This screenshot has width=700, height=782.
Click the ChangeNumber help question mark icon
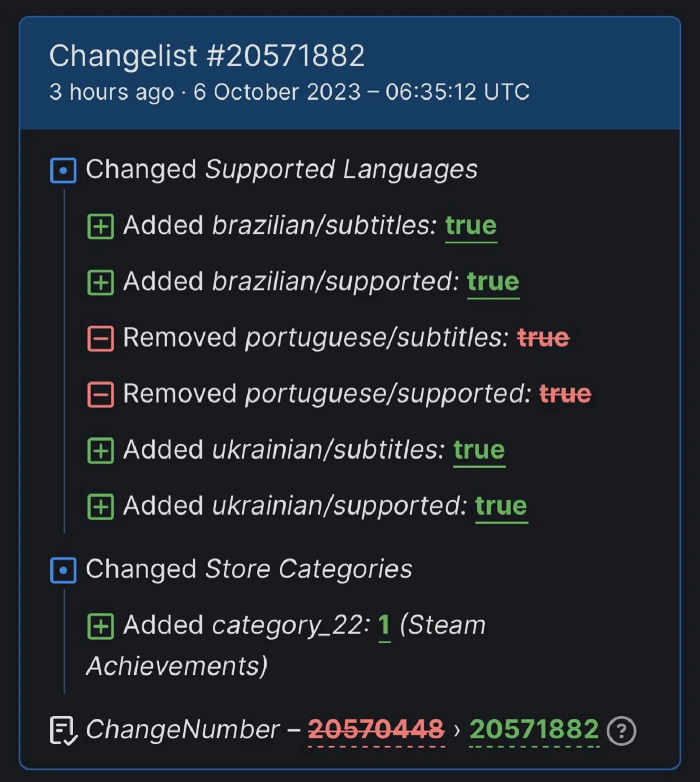621,731
